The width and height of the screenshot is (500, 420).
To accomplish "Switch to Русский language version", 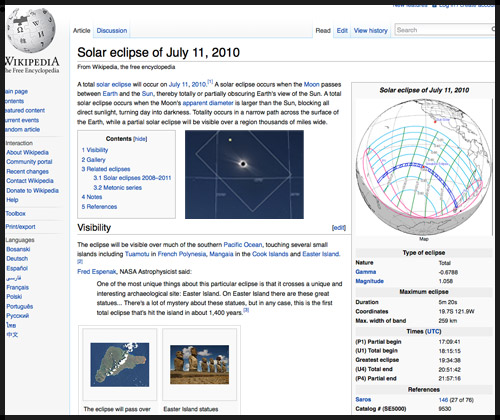I will pyautogui.click(x=18, y=316).
